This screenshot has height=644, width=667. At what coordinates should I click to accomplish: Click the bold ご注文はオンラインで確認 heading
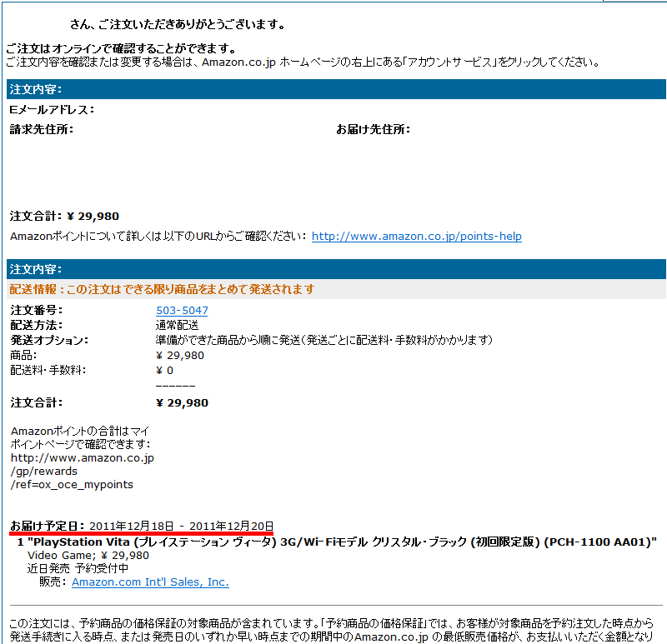coord(121,48)
